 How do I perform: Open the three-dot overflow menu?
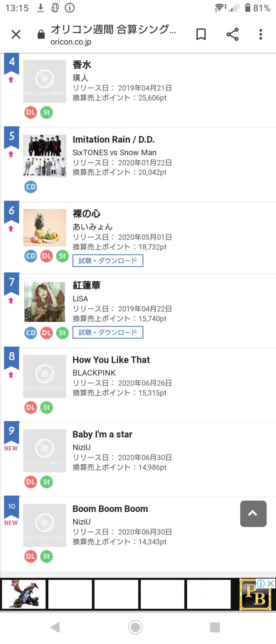tap(261, 34)
